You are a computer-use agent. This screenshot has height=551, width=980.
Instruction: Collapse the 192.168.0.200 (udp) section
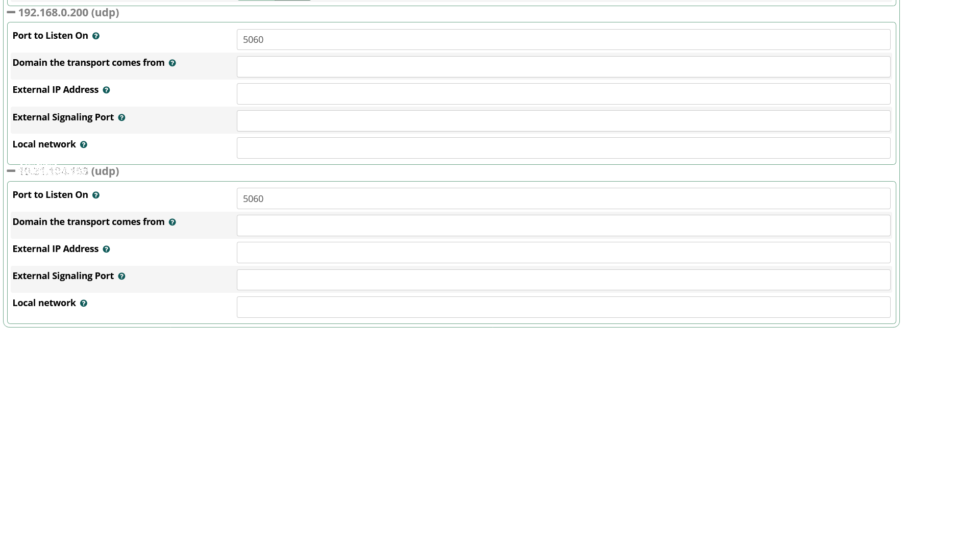(x=11, y=12)
